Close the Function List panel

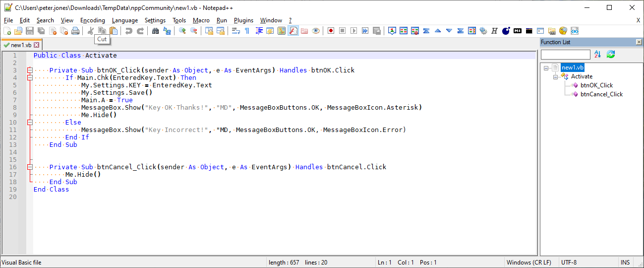639,42
